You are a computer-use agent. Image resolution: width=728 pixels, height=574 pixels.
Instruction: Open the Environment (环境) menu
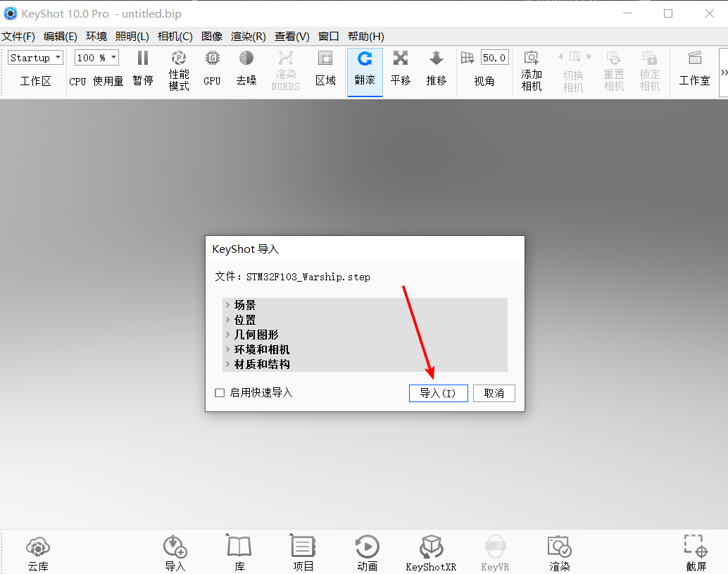[x=96, y=36]
